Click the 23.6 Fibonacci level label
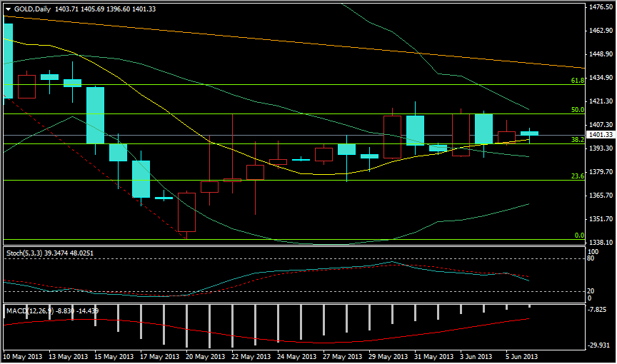617x364 pixels. tap(578, 176)
